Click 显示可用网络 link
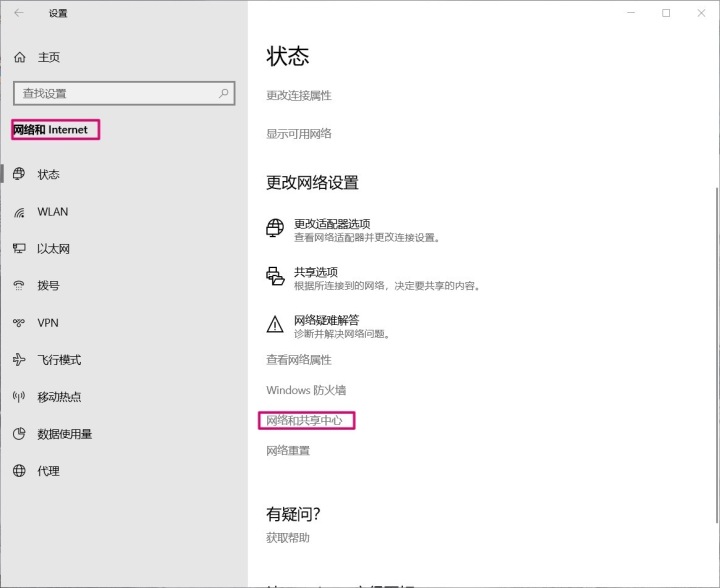 pyautogui.click(x=299, y=134)
